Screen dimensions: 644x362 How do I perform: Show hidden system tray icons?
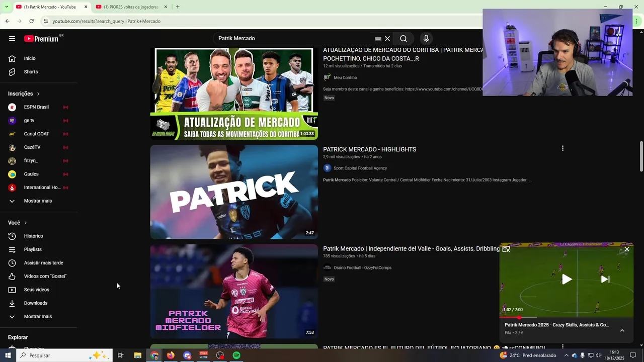tap(567, 355)
